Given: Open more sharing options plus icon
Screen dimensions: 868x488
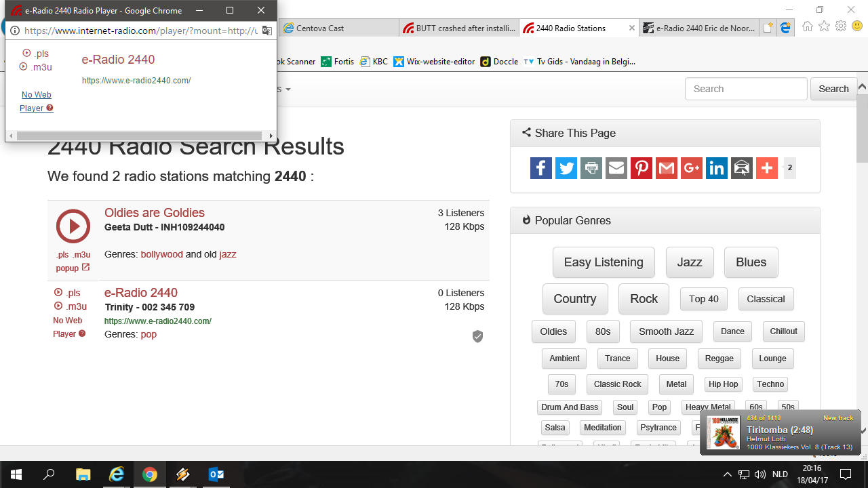Looking at the screenshot, I should 766,168.
